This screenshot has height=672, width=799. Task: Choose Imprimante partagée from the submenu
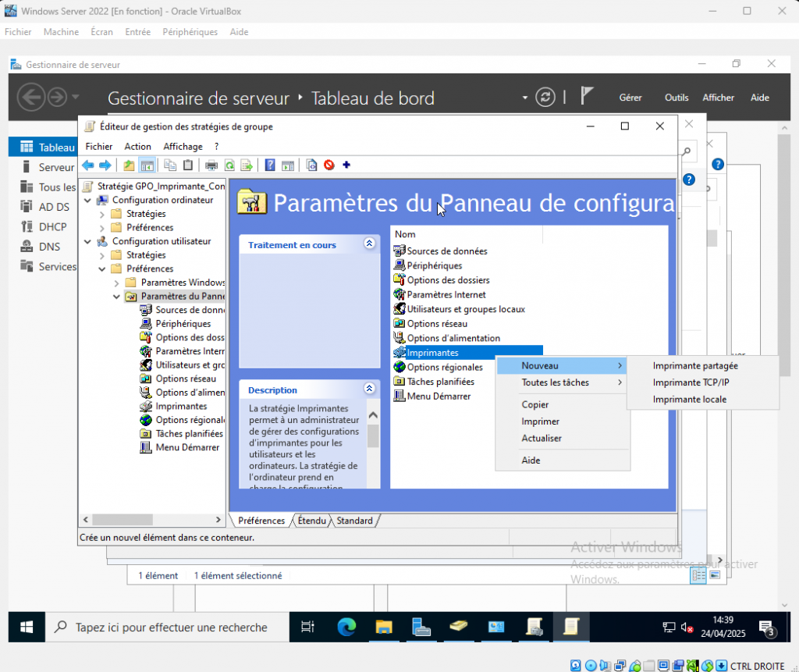click(x=695, y=365)
